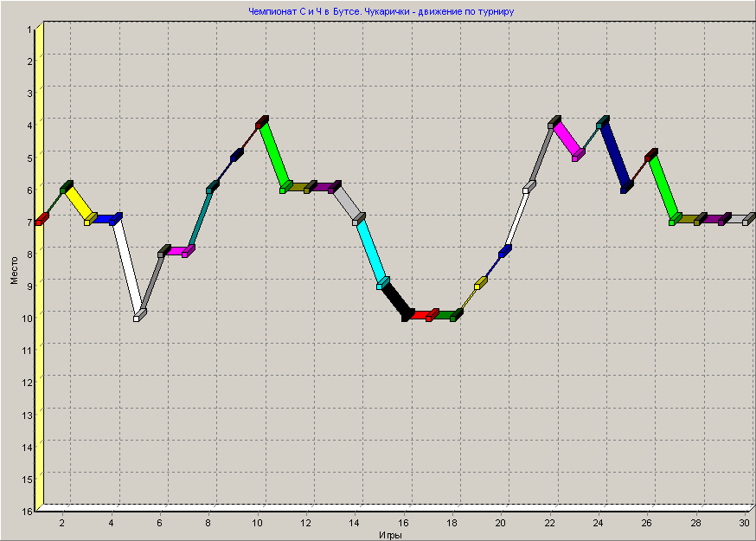This screenshot has width=756, height=541.
Task: Click the "18" label on the Игры axis
Action: [452, 523]
